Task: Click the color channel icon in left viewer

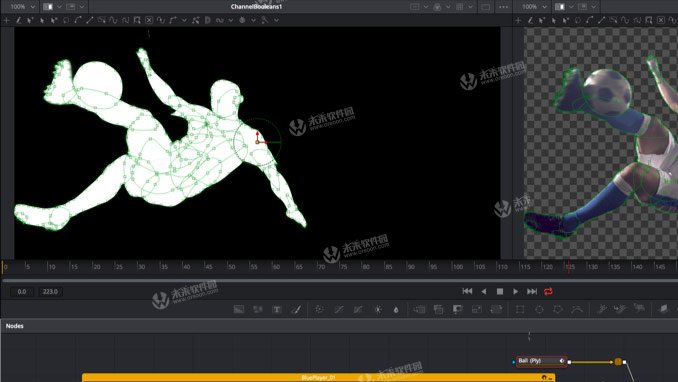Action: click(x=437, y=7)
